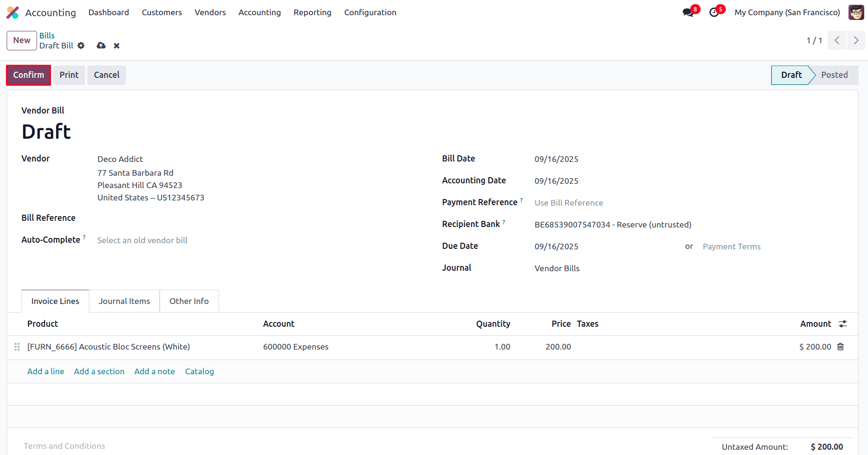Click the Confirm button

pyautogui.click(x=28, y=75)
